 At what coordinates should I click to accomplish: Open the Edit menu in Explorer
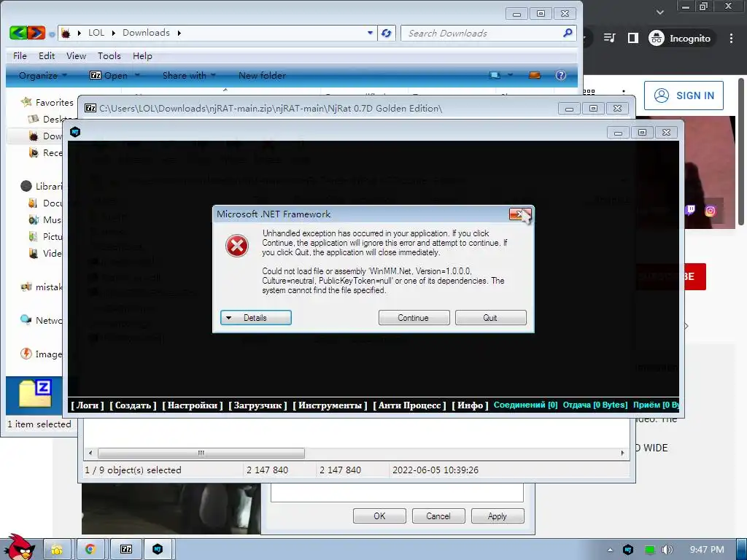click(47, 55)
